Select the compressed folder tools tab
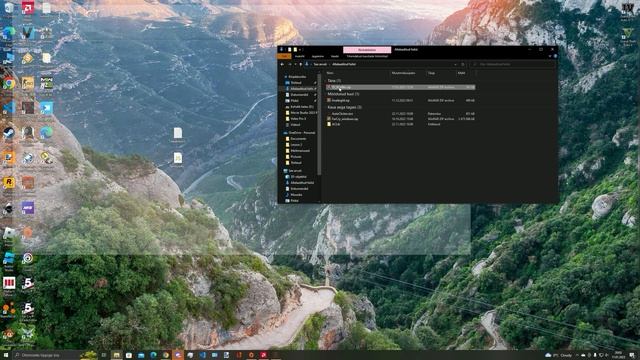Viewport: 640px width, 360px height. [x=367, y=56]
